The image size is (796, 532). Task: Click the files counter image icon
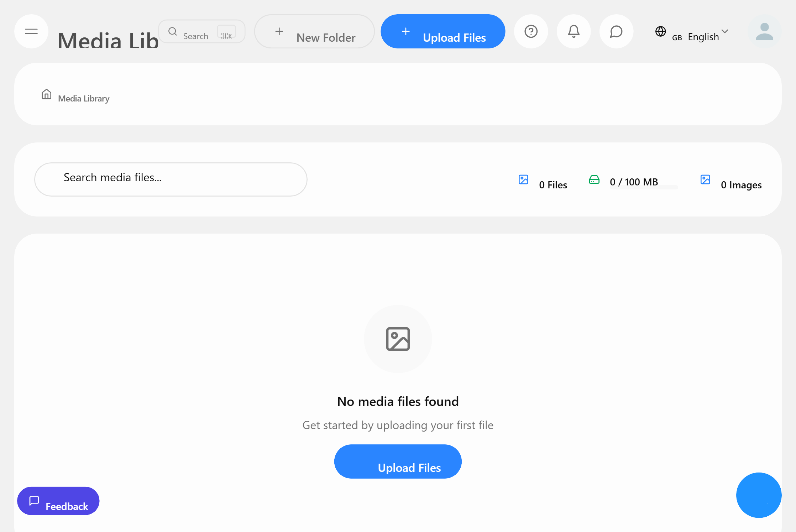(x=523, y=180)
